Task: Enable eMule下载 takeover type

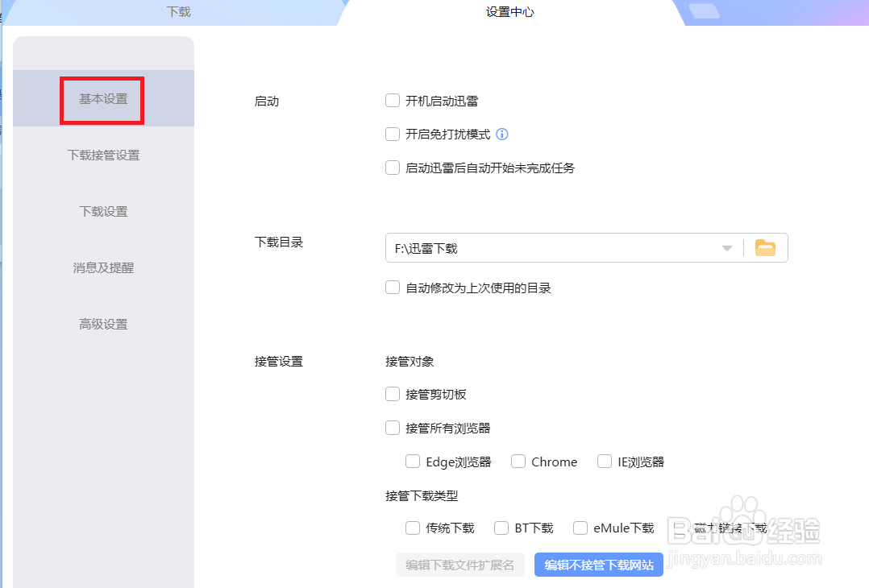Action: click(580, 528)
